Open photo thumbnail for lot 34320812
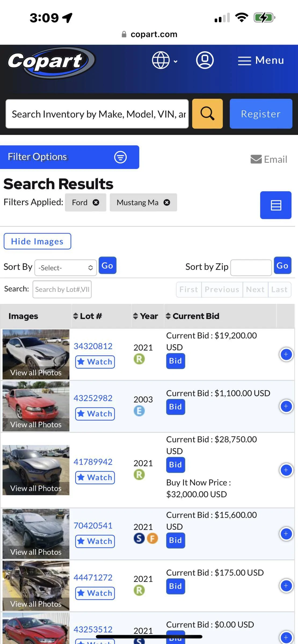Viewport: 298px width, 644px height. pyautogui.click(x=36, y=354)
